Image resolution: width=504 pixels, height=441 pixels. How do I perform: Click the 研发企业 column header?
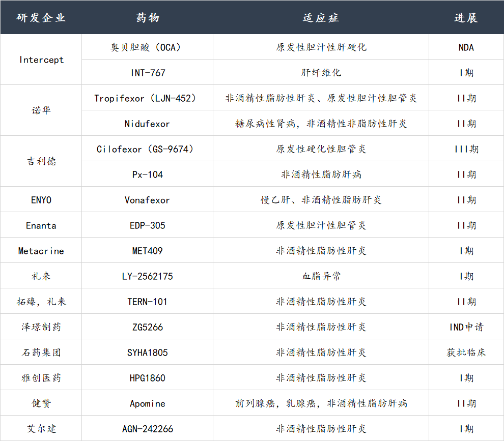(41, 17)
